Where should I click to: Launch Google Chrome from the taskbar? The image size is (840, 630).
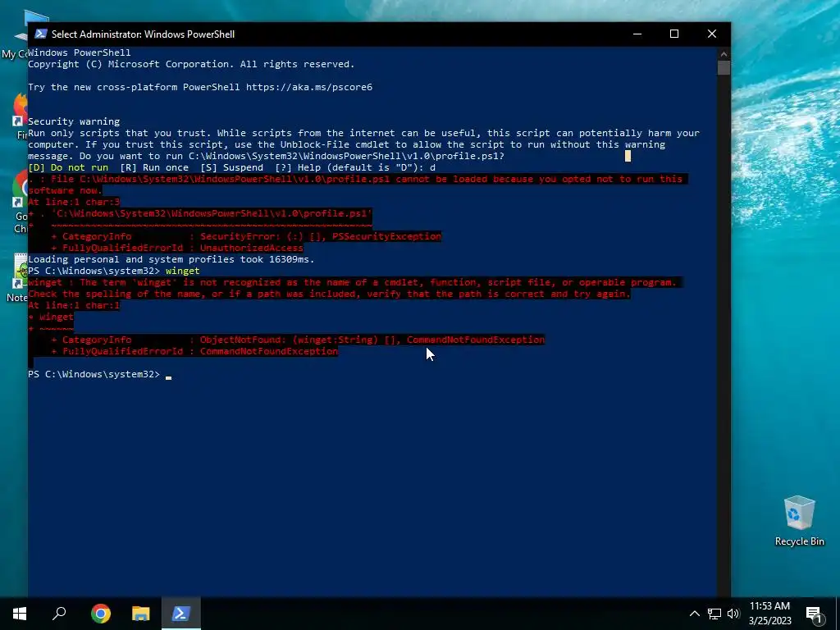pyautogui.click(x=101, y=614)
